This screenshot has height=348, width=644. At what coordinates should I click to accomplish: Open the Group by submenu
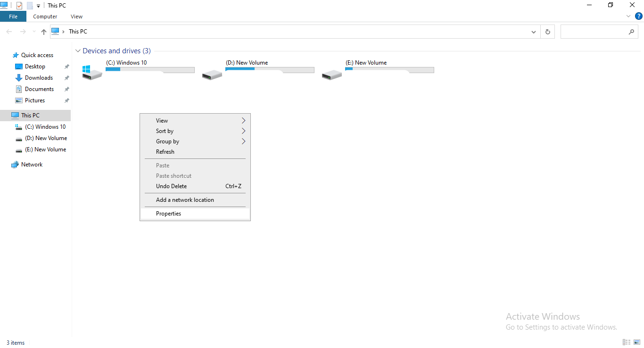[195, 141]
